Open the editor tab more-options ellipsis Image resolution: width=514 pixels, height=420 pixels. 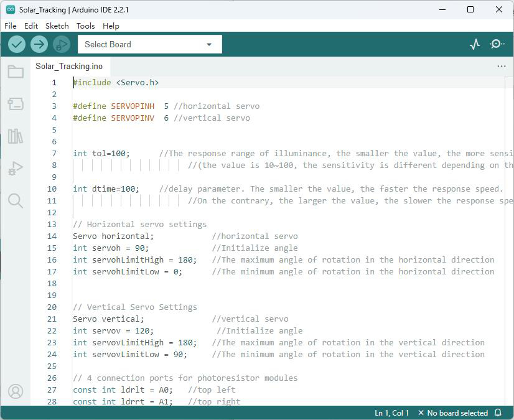coord(501,66)
